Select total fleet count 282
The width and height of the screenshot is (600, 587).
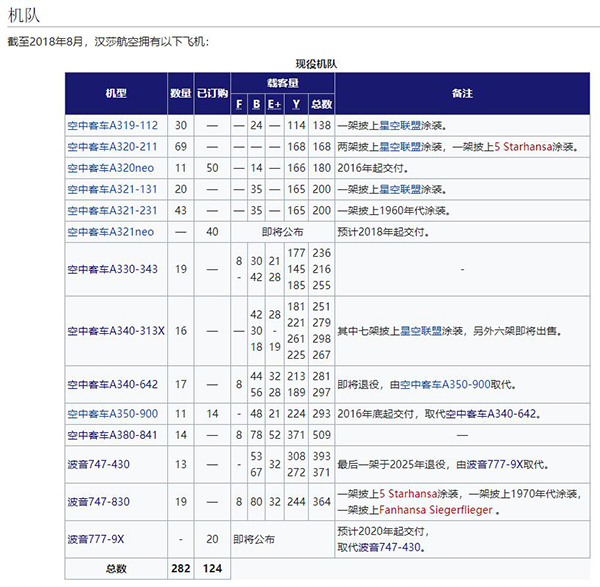point(181,569)
